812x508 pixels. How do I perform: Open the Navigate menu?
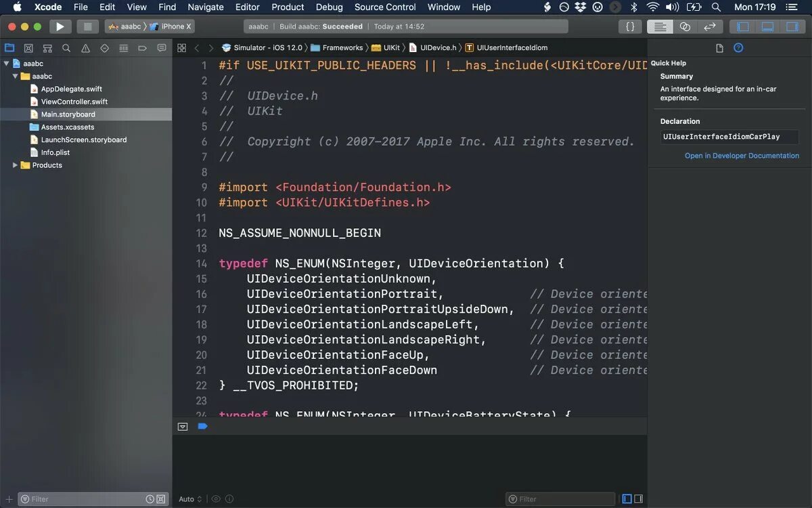205,7
